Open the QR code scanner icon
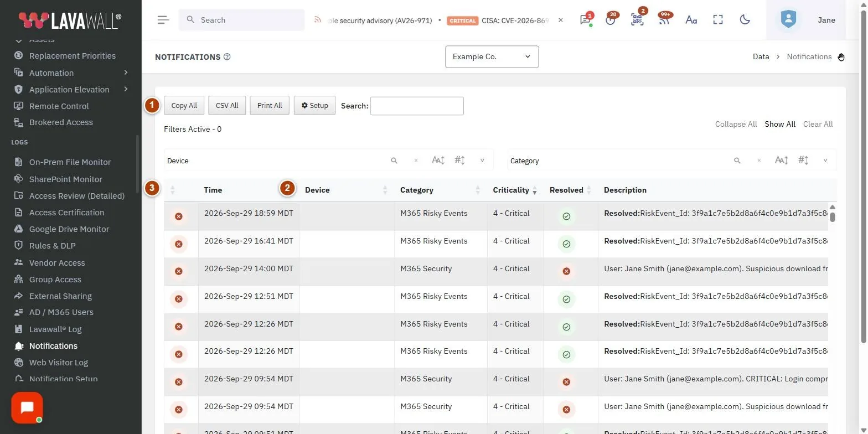 click(x=637, y=20)
